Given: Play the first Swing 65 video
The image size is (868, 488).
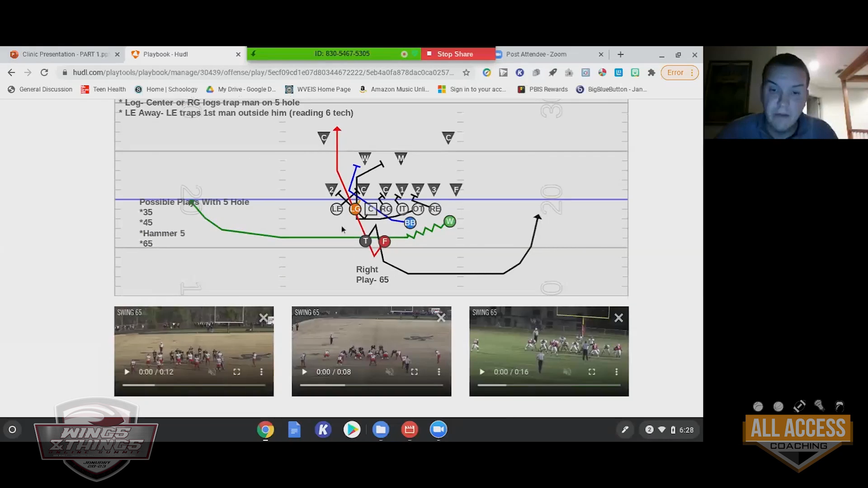Looking at the screenshot, I should [127, 372].
